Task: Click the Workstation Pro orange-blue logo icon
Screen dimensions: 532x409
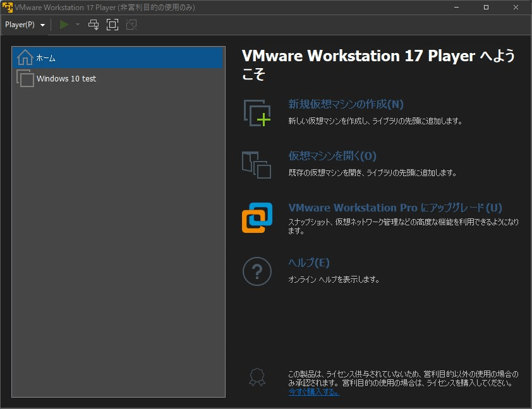Action: (257, 218)
